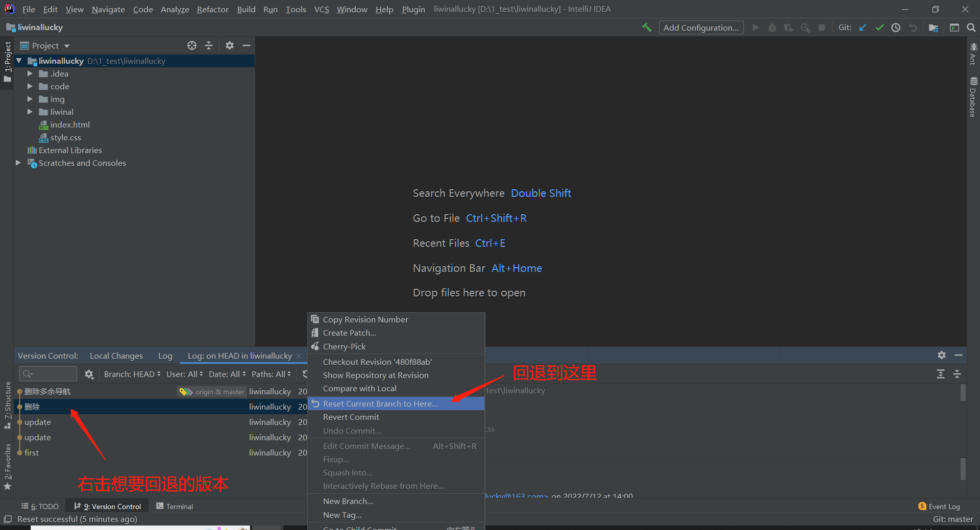Open the Refactor menu
The image size is (980, 530).
(213, 9)
